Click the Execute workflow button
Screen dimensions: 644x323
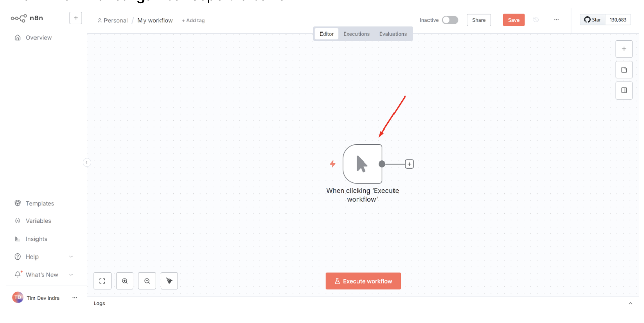point(363,281)
